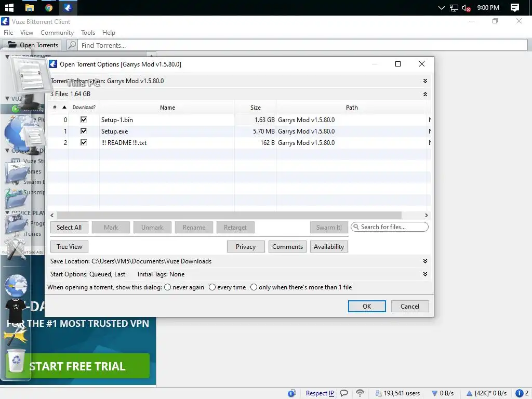Open the Community menu

click(57, 33)
